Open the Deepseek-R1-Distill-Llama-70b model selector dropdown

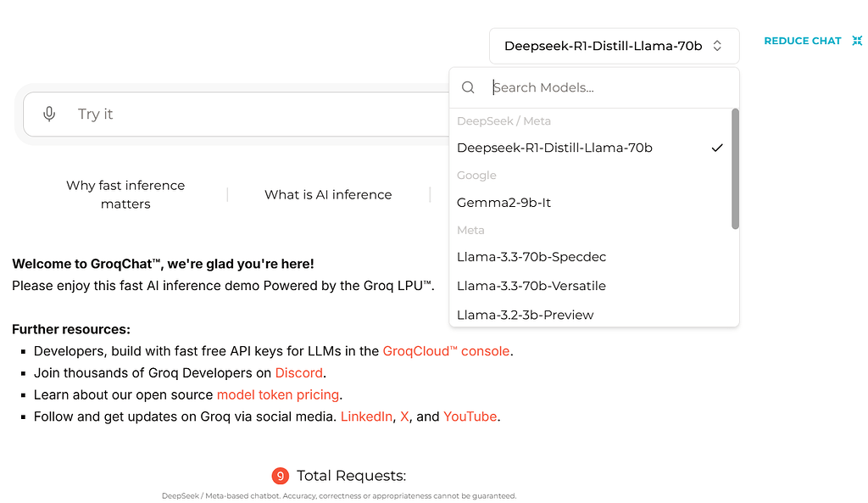pyautogui.click(x=614, y=46)
